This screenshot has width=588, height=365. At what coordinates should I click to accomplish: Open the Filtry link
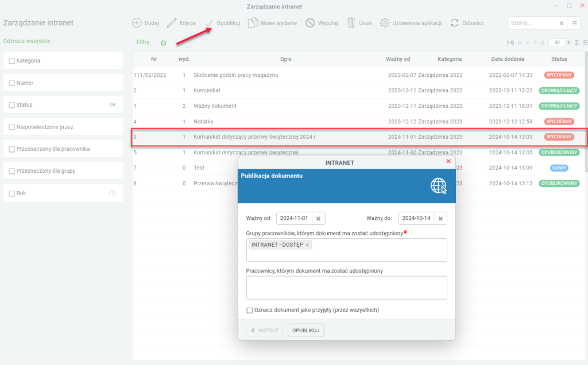(x=143, y=42)
